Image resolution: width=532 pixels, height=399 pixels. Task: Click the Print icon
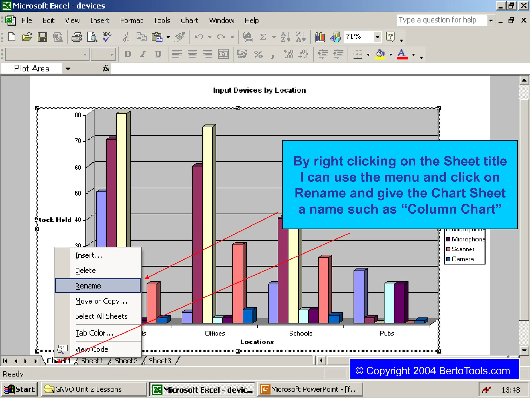coord(77,37)
